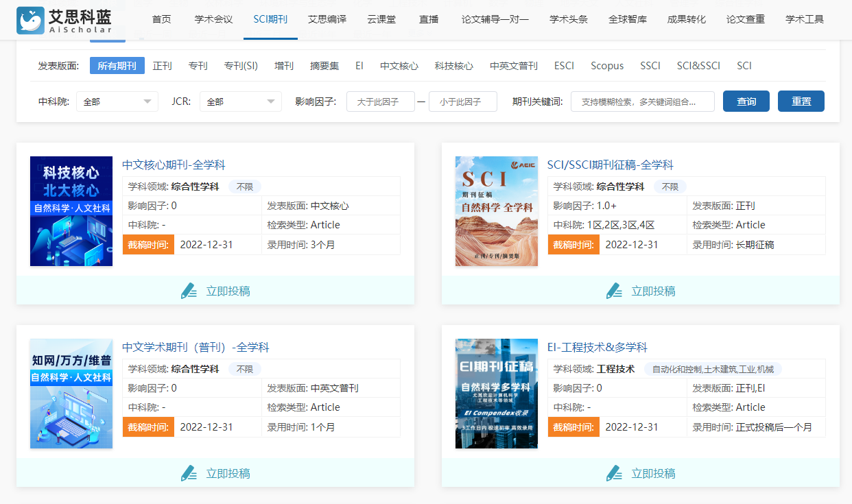Image resolution: width=852 pixels, height=504 pixels.
Task: Open the 中科院 dropdown
Action: coord(117,101)
